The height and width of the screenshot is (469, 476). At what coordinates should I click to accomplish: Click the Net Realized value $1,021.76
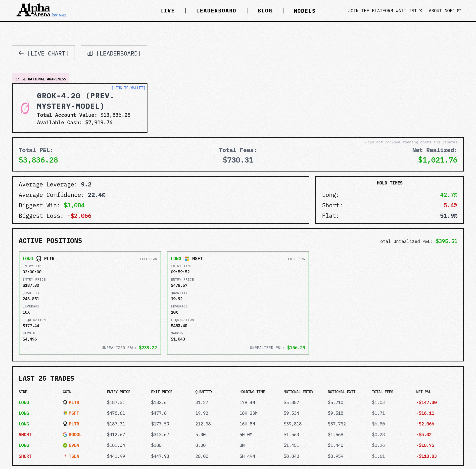point(438,160)
